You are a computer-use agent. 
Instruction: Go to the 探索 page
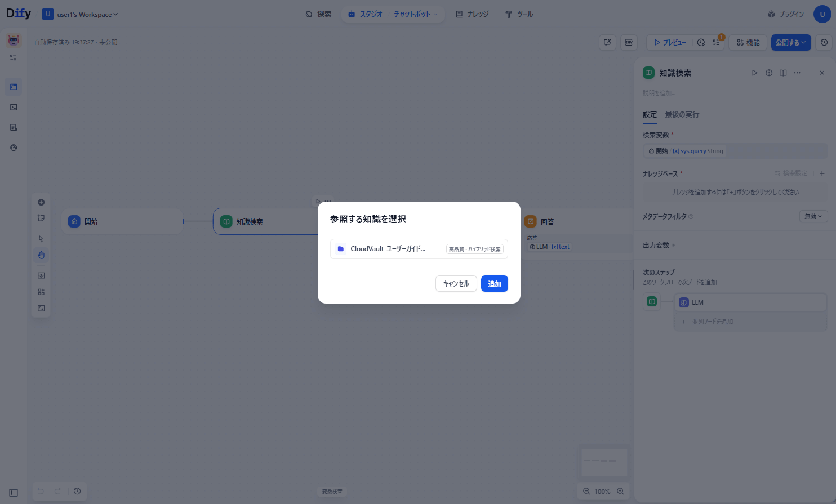coord(318,14)
